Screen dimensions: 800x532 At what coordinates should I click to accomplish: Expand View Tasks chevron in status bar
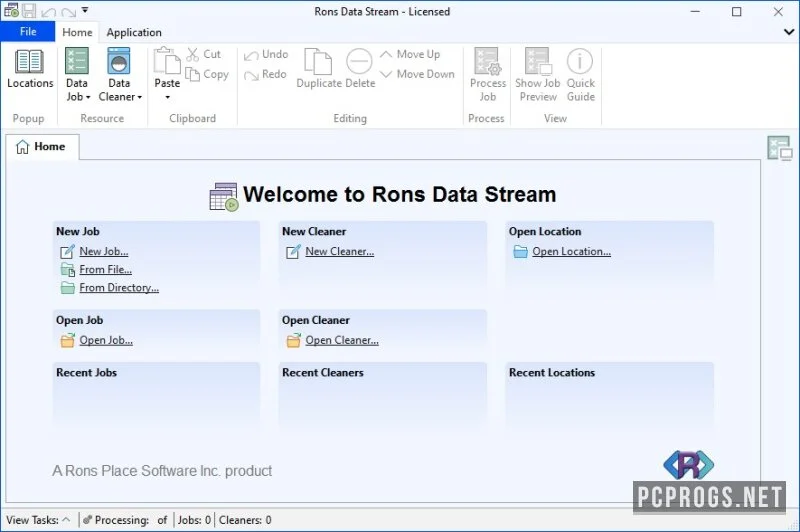click(x=66, y=520)
